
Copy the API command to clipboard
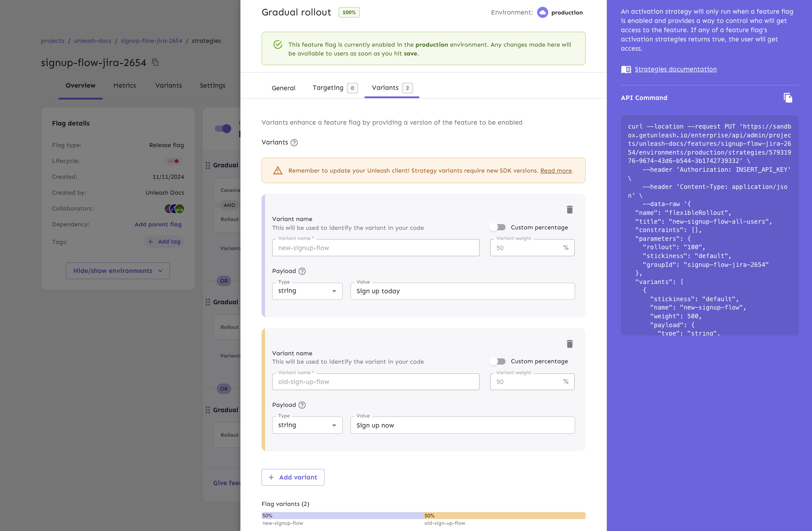coord(788,98)
